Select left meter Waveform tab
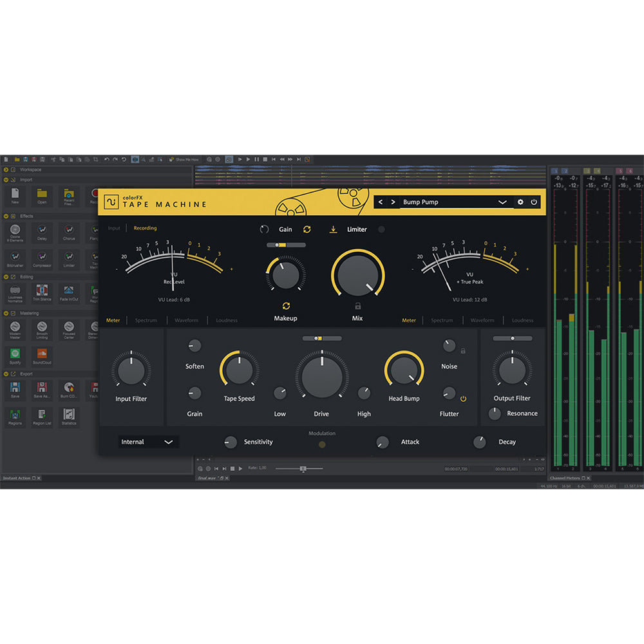 pos(187,320)
